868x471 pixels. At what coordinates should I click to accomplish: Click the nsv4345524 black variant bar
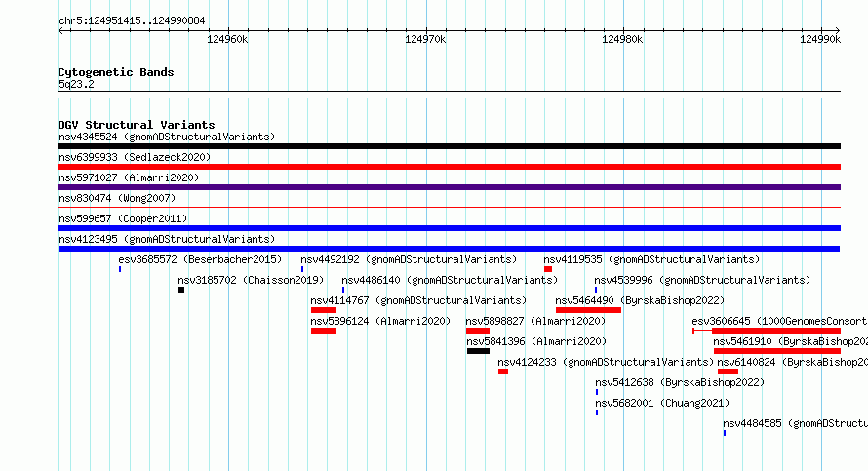click(449, 146)
